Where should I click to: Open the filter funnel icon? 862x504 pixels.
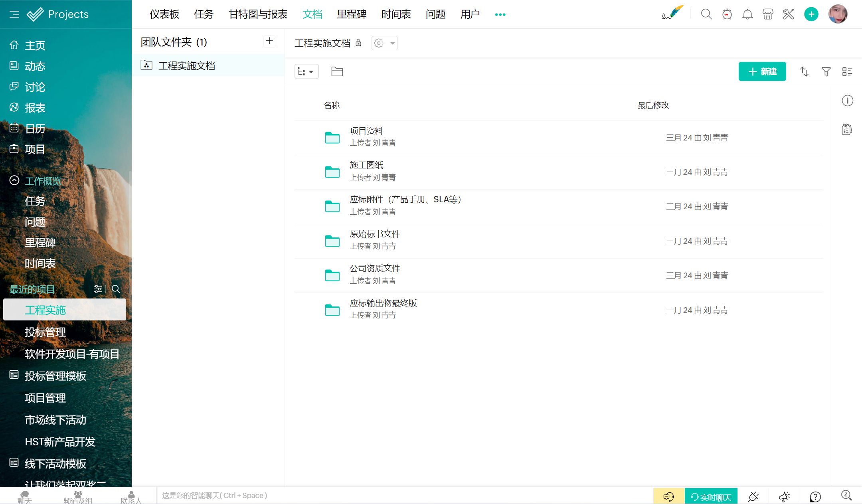tap(826, 72)
